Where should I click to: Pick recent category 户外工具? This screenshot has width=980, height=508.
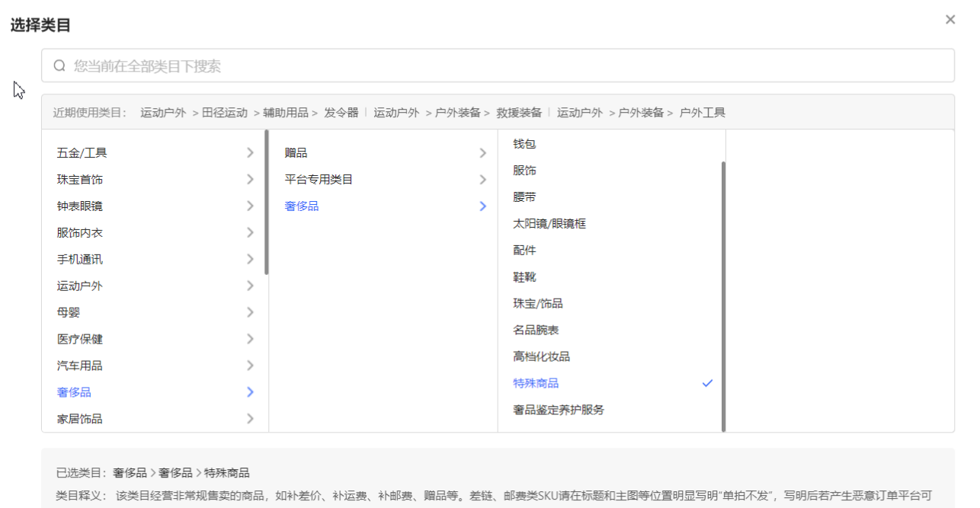(x=702, y=113)
